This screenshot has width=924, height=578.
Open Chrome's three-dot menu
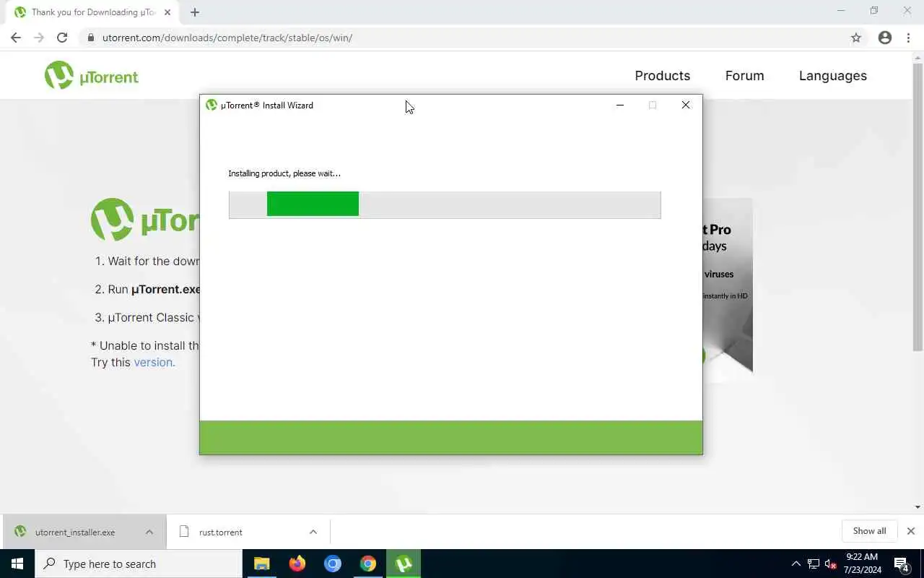pos(908,38)
